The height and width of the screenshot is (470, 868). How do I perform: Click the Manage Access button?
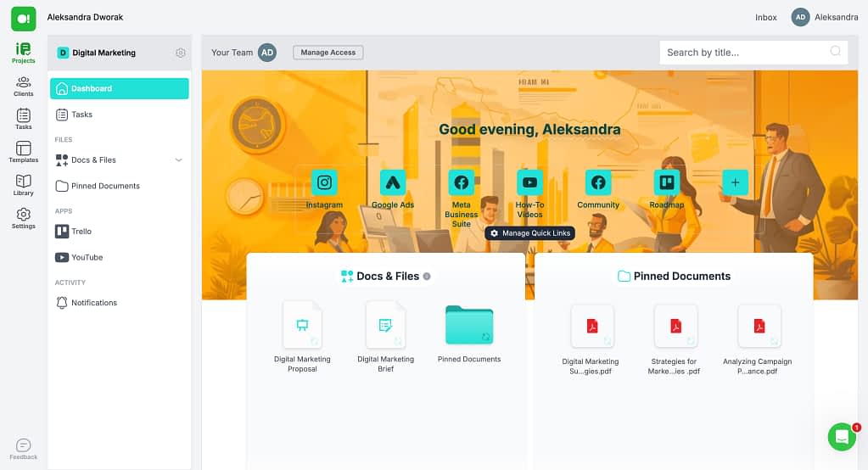(x=328, y=53)
